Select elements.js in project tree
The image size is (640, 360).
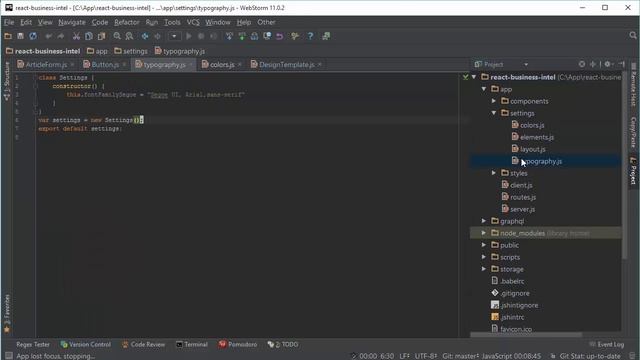[x=537, y=137]
